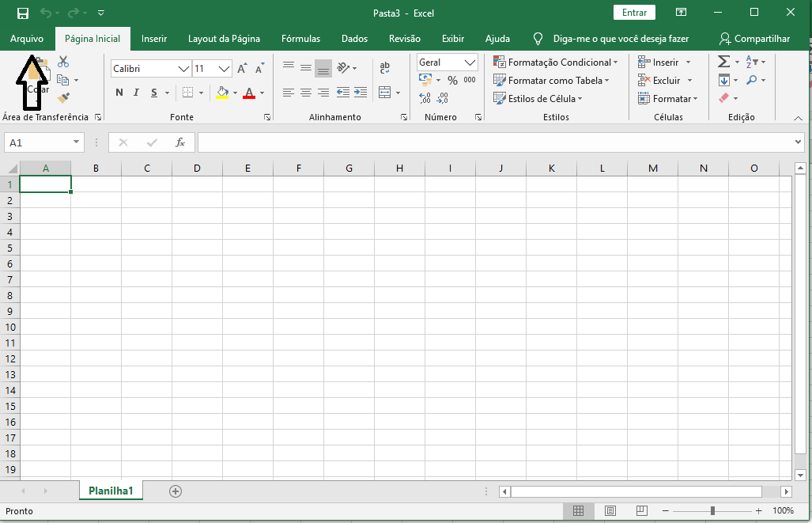Click the zoom slider in the status bar
Viewport: 812px width, 523px height.
click(x=712, y=511)
